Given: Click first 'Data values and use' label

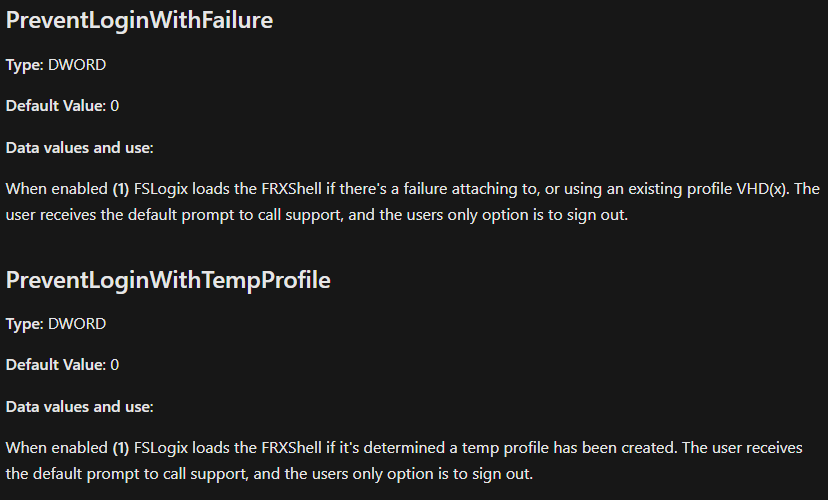Looking at the screenshot, I should click(79, 148).
